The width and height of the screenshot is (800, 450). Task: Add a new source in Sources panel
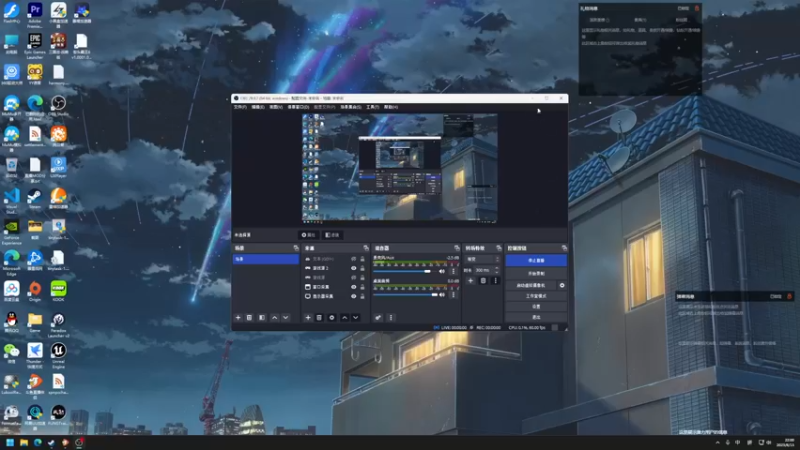(x=308, y=317)
